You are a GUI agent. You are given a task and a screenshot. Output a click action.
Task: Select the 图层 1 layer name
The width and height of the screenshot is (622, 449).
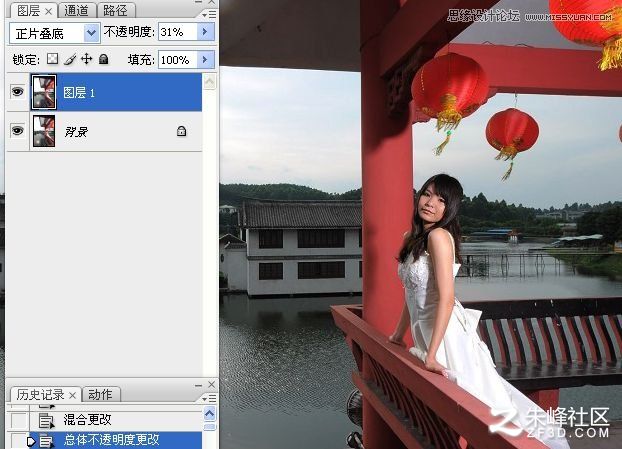[79, 93]
